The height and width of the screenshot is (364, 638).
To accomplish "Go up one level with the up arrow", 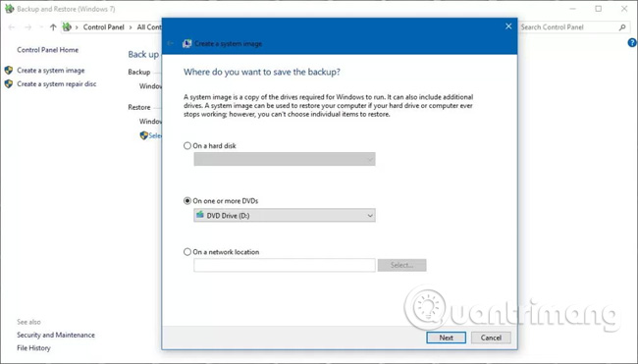I will [x=53, y=27].
